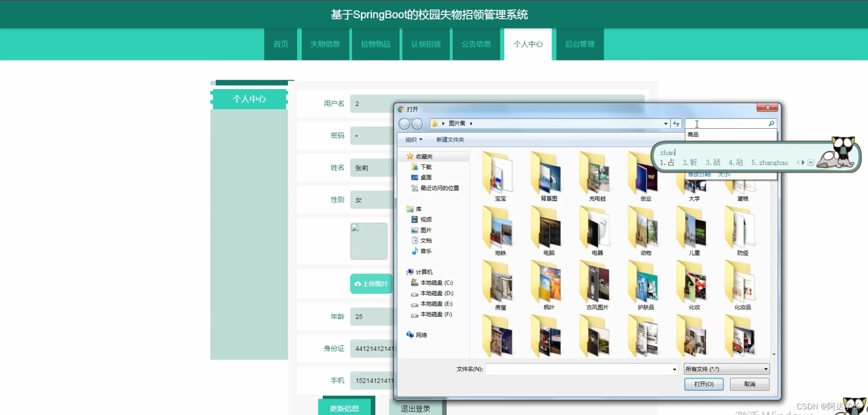
Task: Expand IME candidate list options arrow
Action: point(811,163)
